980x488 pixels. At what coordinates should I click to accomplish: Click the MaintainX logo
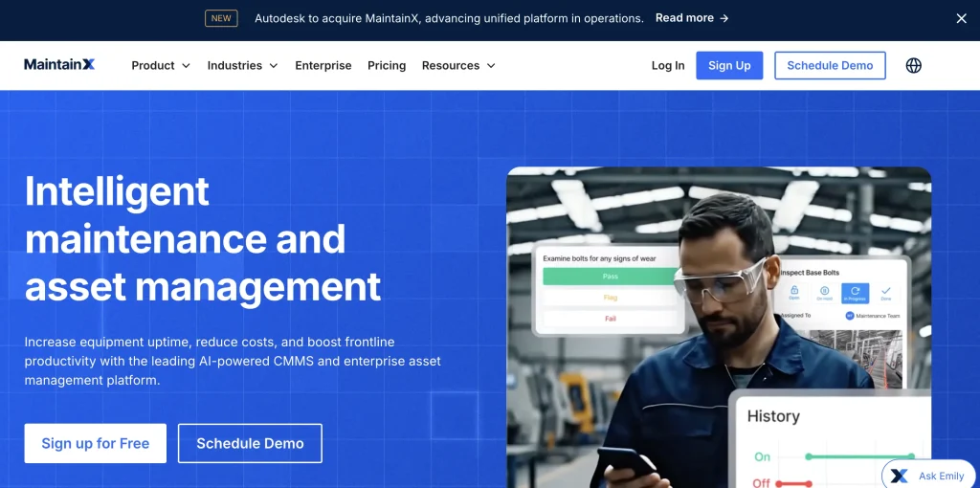click(59, 64)
